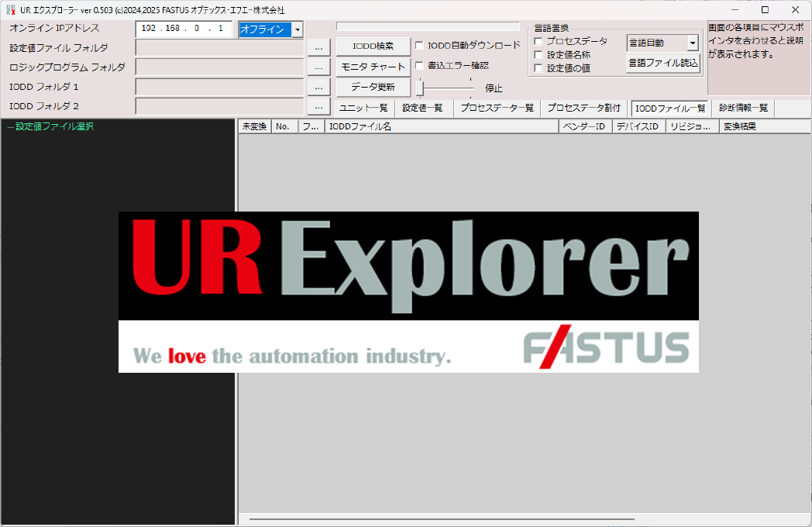The height and width of the screenshot is (527, 812).
Task: Open the 診断情報一覧 tab
Action: tap(743, 108)
